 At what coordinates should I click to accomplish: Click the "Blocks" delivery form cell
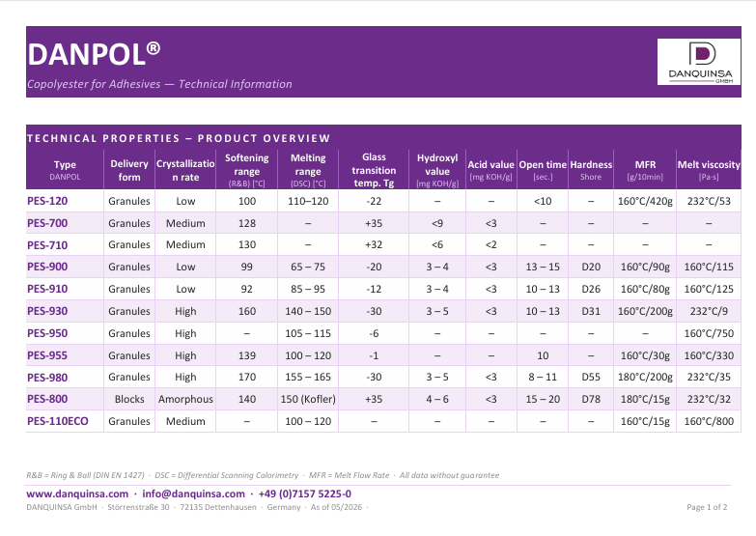129,399
